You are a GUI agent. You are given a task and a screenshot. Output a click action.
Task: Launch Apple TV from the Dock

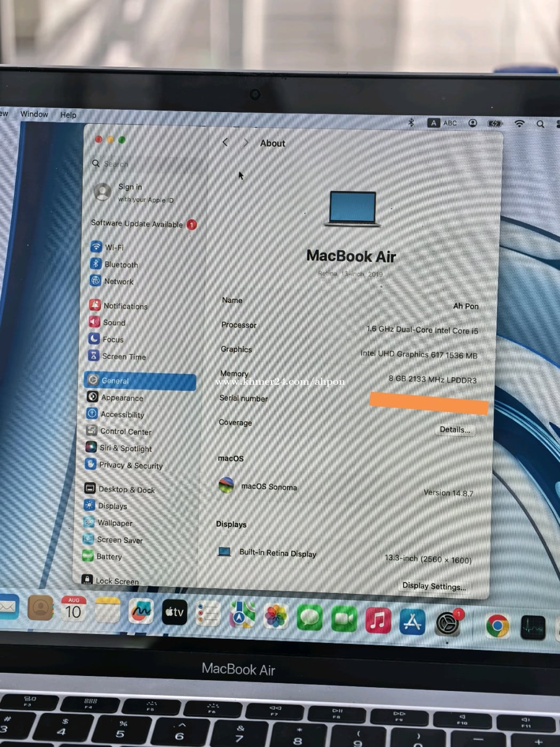[x=174, y=613]
